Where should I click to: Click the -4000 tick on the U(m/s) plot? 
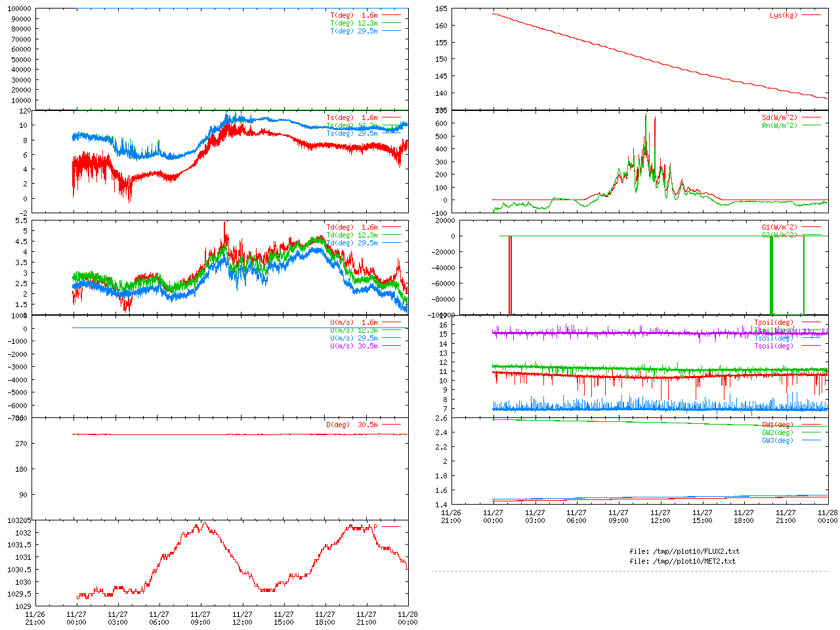tap(17, 380)
